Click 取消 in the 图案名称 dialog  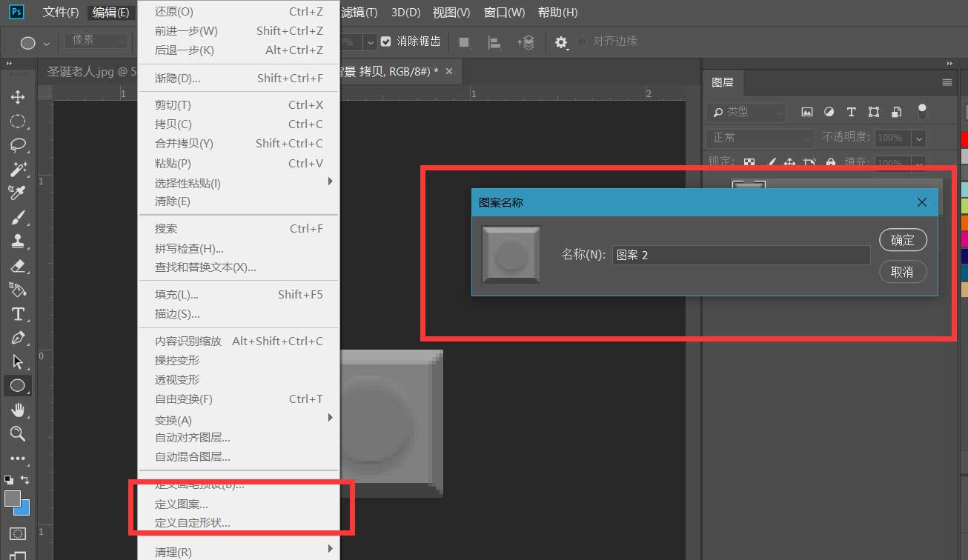pyautogui.click(x=903, y=272)
